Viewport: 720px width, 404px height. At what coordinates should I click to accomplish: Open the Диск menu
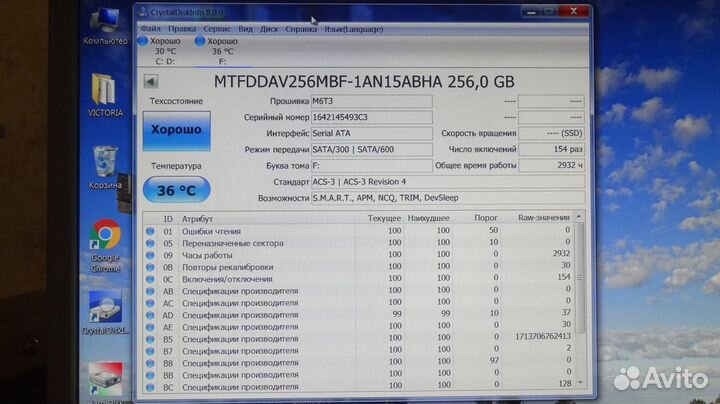[x=269, y=29]
